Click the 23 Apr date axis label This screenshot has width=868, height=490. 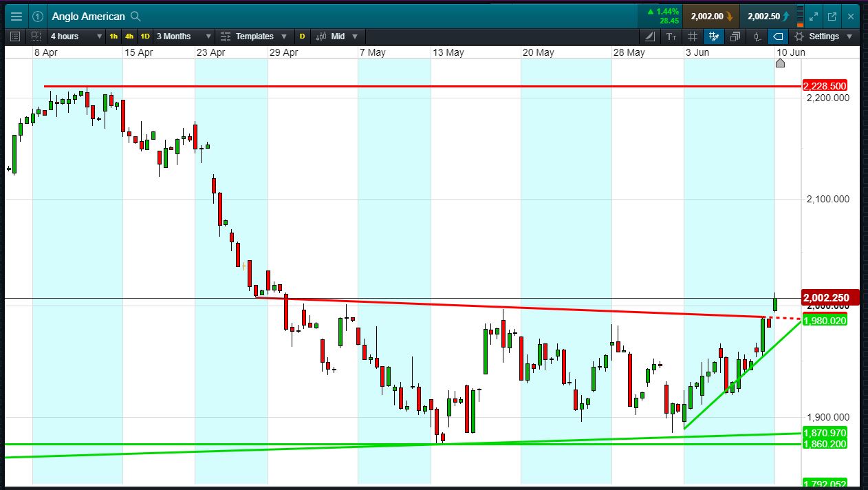click(x=210, y=52)
